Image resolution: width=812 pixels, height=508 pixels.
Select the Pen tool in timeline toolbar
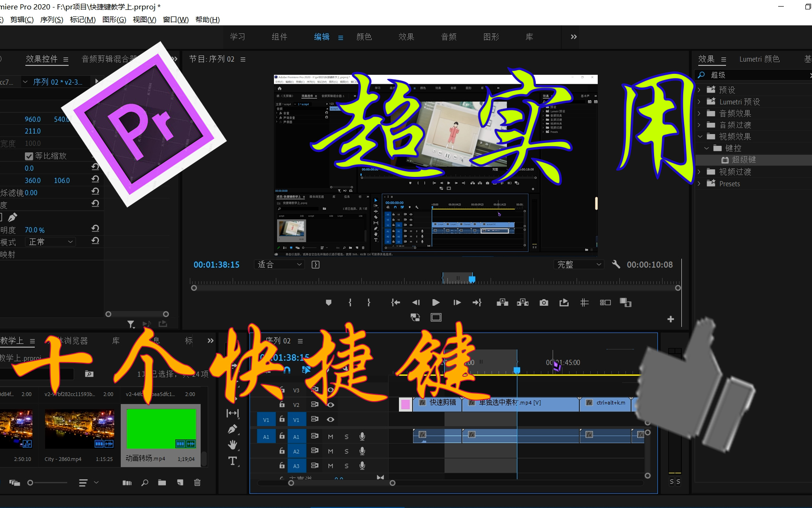233,429
